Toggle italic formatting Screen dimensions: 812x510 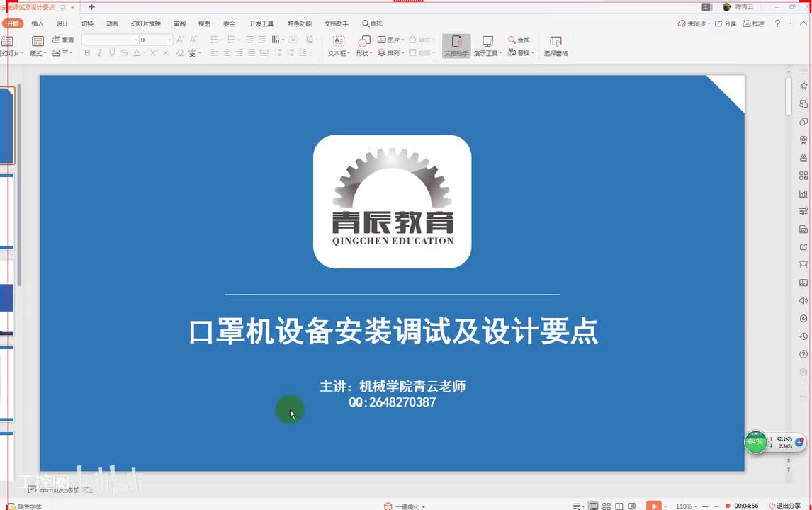click(x=99, y=53)
